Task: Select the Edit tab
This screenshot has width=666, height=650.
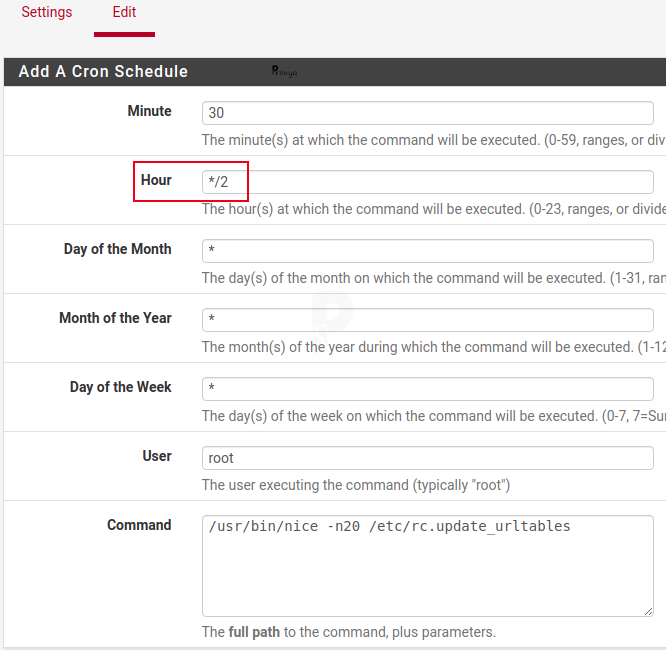Action: [124, 12]
